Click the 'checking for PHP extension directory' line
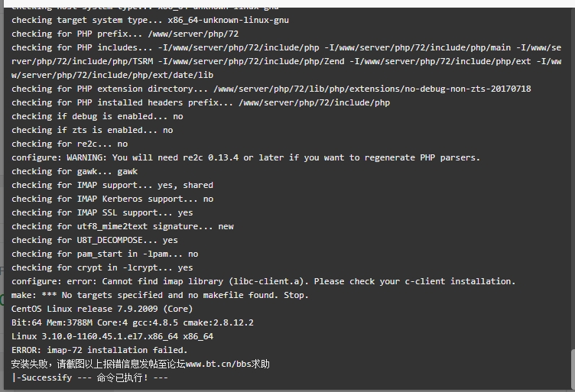Screen dimensions: 575x392 [271, 89]
